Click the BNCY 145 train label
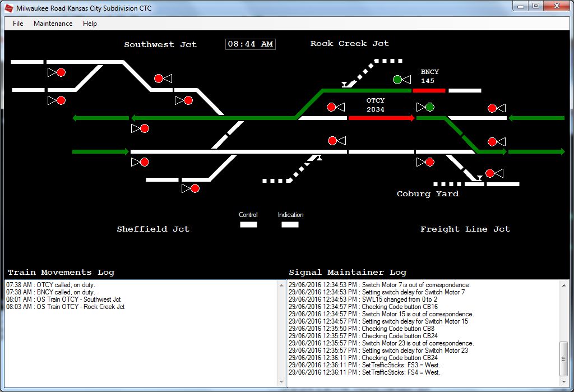574x392 pixels. (429, 76)
